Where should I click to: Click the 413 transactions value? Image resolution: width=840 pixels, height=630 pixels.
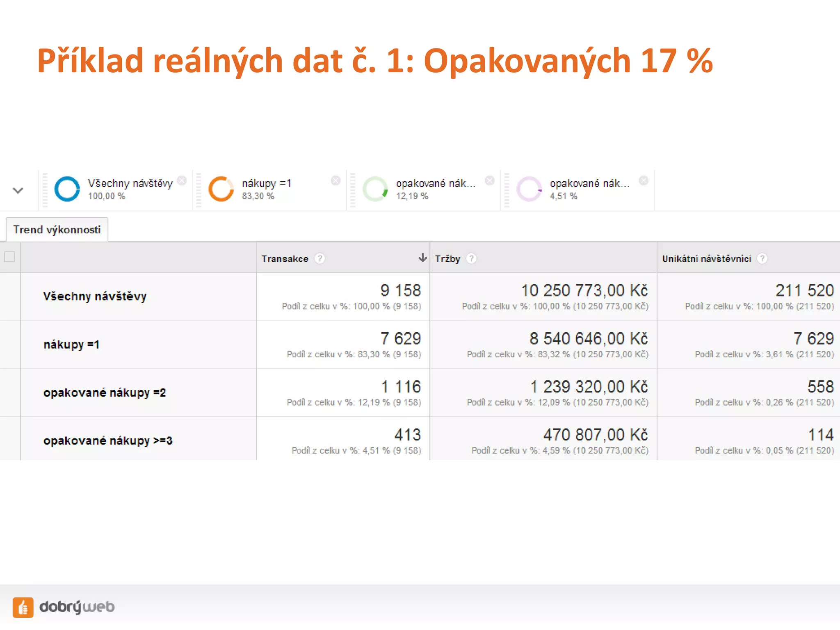point(408,434)
